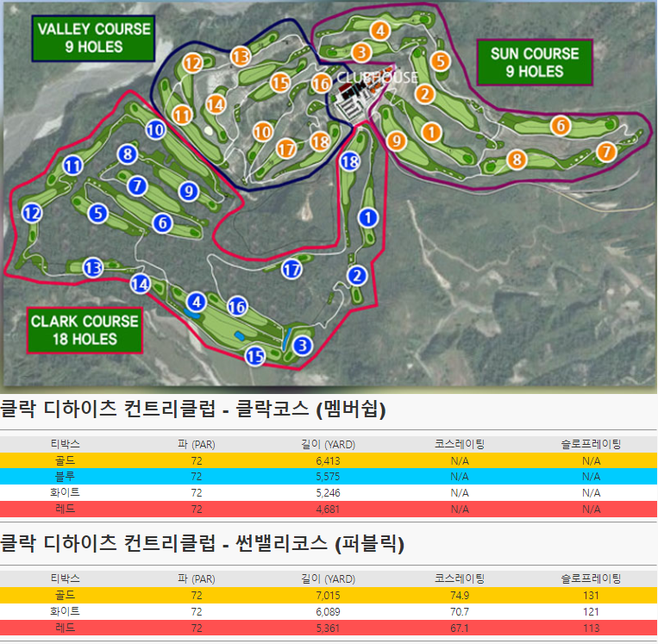Click blue hole 10 on Clark Course
Image resolution: width=658 pixels, height=644 pixels.
[156, 130]
